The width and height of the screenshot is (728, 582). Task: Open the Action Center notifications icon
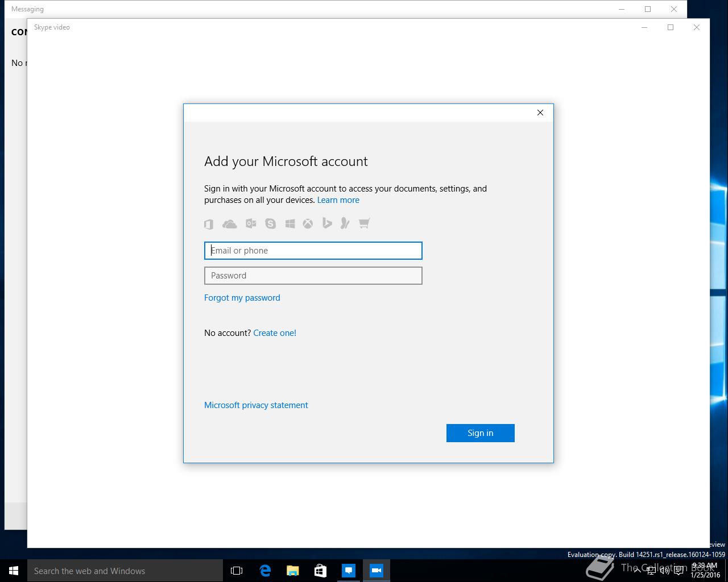[x=679, y=571]
